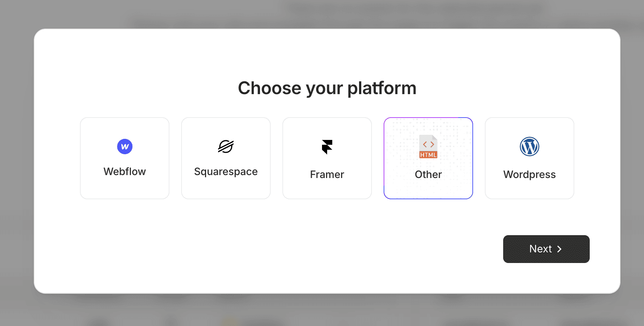Click the "Choose your platform" heading

click(x=327, y=88)
